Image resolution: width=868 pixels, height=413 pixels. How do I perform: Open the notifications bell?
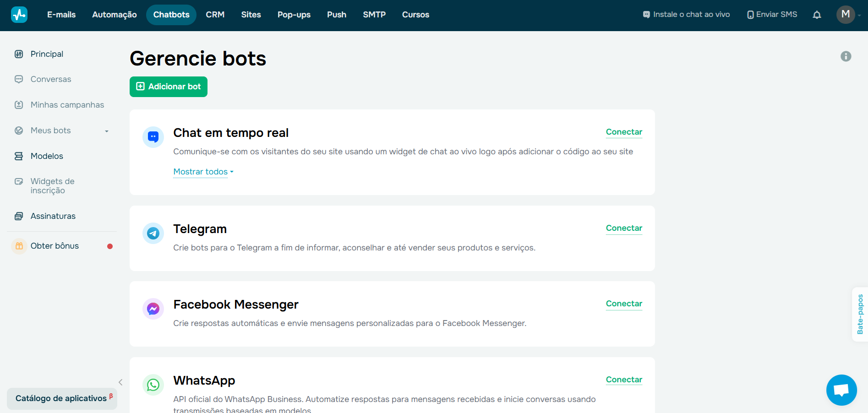click(817, 15)
